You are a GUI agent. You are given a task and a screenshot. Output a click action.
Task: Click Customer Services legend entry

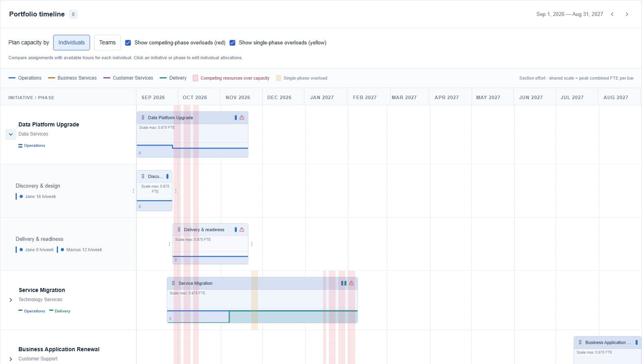tap(128, 78)
